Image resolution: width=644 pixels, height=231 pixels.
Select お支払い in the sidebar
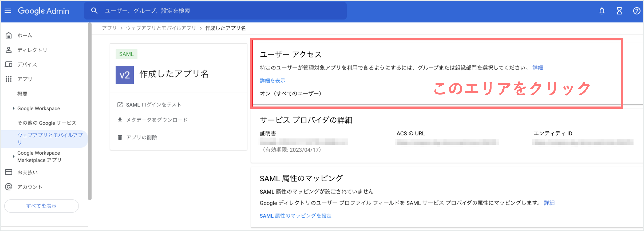(27, 172)
